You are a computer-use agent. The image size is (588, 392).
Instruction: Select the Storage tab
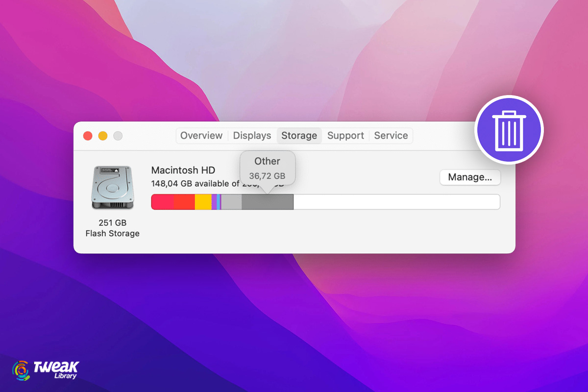pos(299,136)
